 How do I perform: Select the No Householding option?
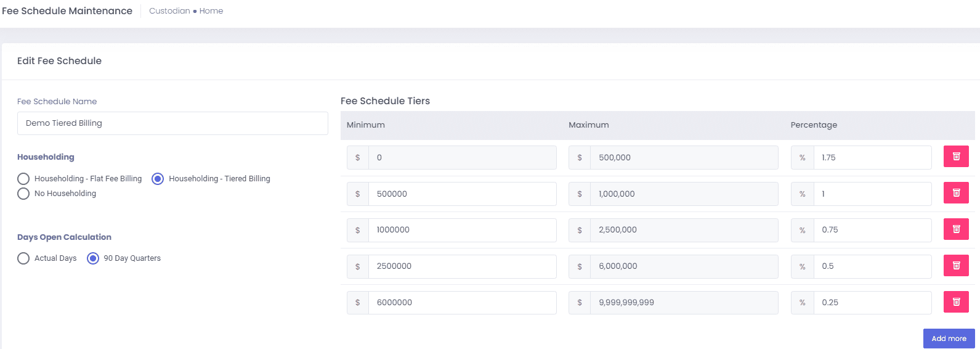click(23, 194)
